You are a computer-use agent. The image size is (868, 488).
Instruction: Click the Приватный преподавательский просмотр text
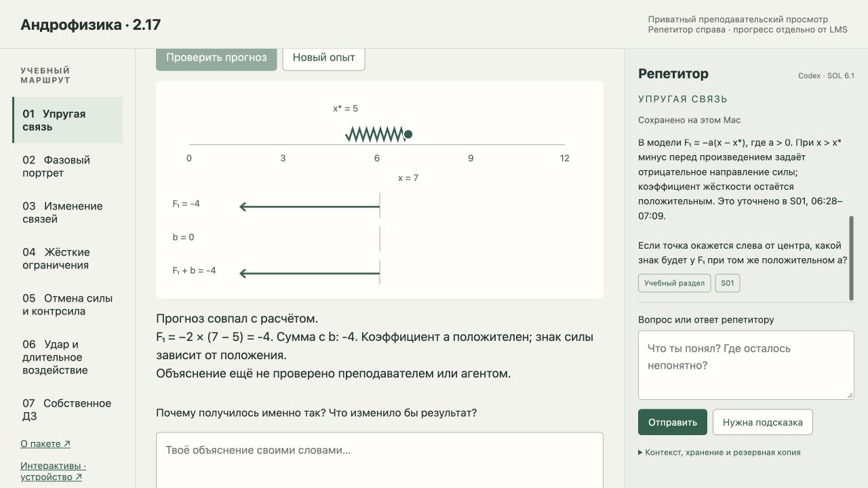[x=738, y=20]
